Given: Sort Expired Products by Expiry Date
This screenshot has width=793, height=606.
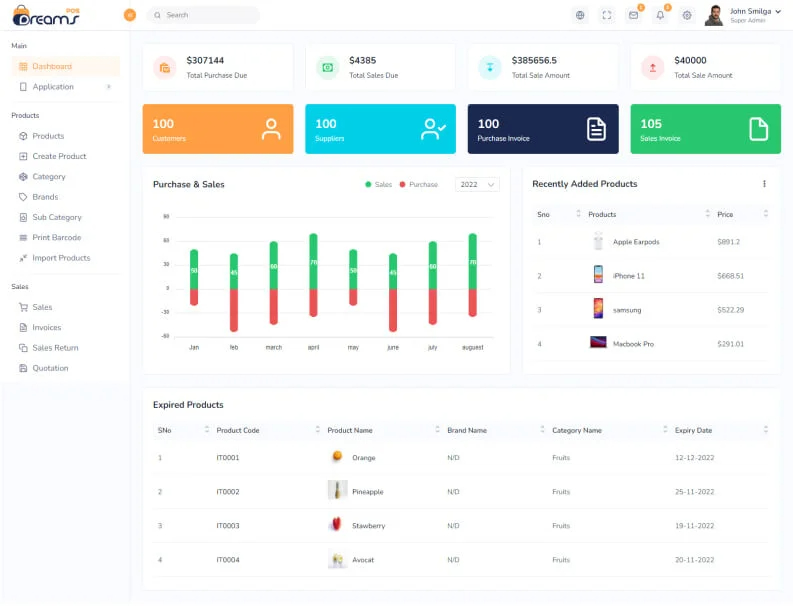Looking at the screenshot, I should tap(766, 429).
